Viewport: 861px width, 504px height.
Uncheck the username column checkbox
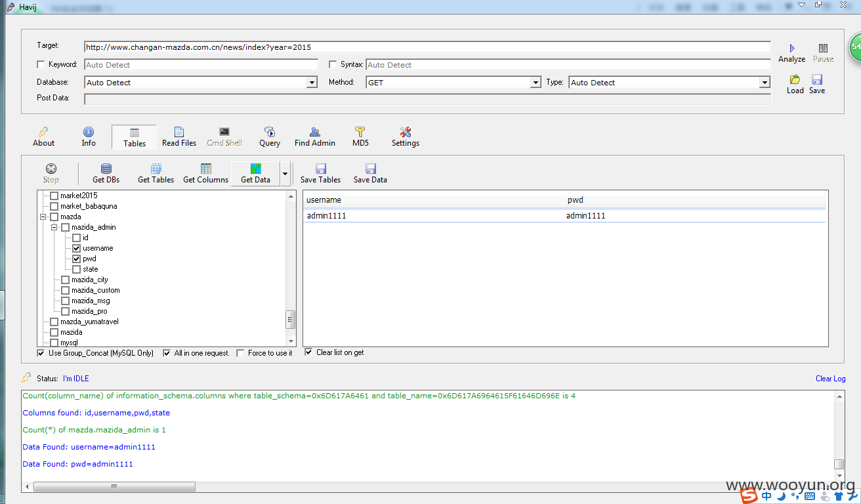click(76, 248)
